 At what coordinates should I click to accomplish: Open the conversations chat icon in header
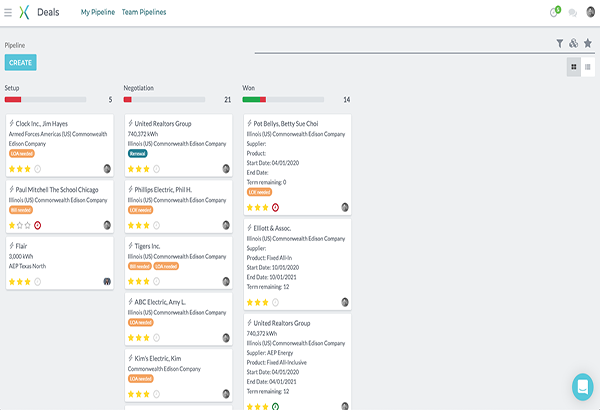tap(572, 12)
